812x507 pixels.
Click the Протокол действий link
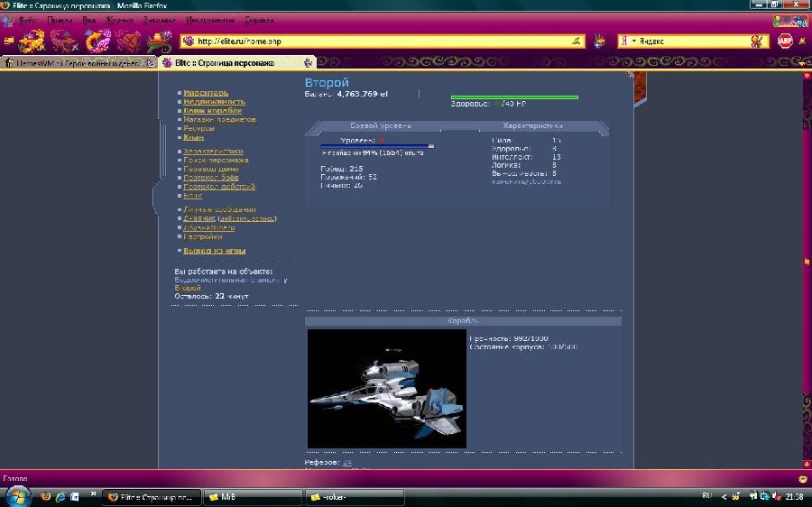tap(219, 187)
